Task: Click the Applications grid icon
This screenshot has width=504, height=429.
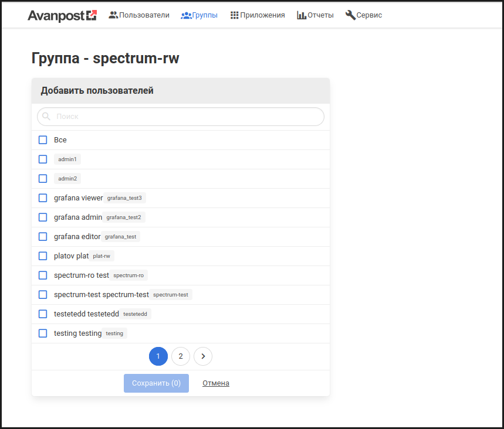Action: (234, 15)
